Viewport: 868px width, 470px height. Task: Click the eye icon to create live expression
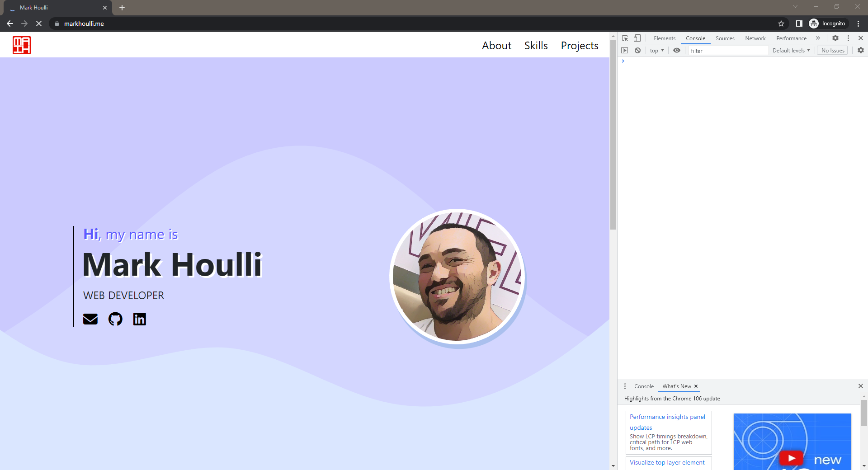pos(677,50)
